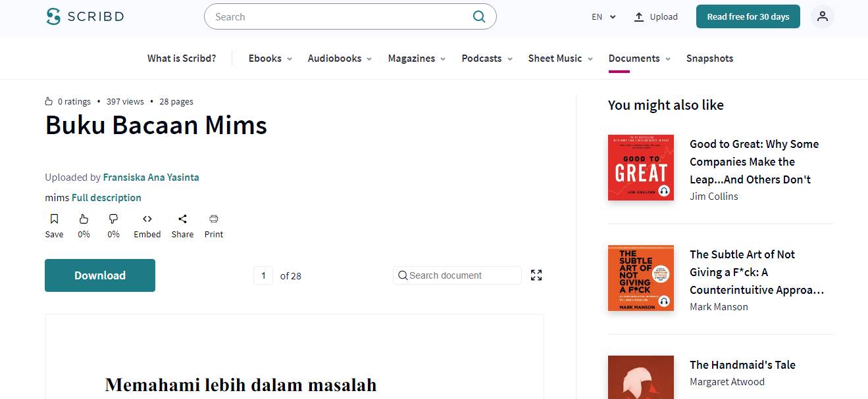The image size is (868, 399).
Task: Run a search by clicking the magnifier
Action: point(478,16)
